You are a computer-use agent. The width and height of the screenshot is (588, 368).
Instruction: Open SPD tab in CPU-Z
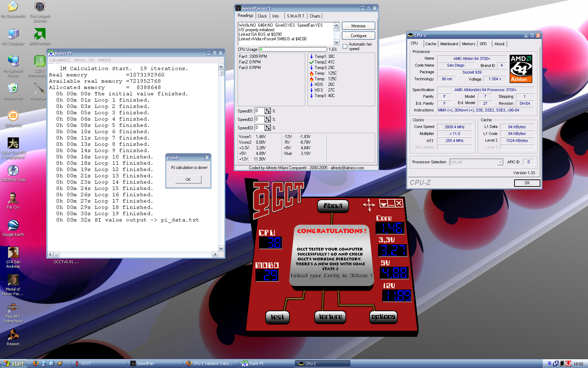tap(483, 44)
